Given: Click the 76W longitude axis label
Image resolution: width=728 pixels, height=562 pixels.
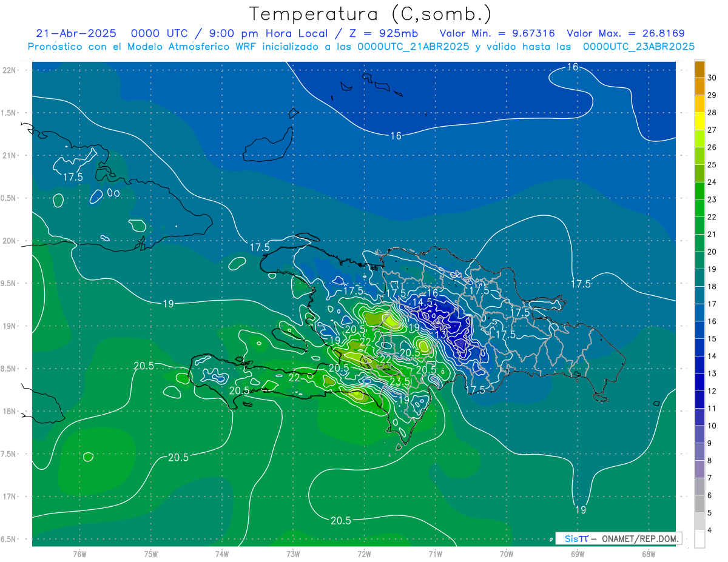Looking at the screenshot, I should click(79, 554).
